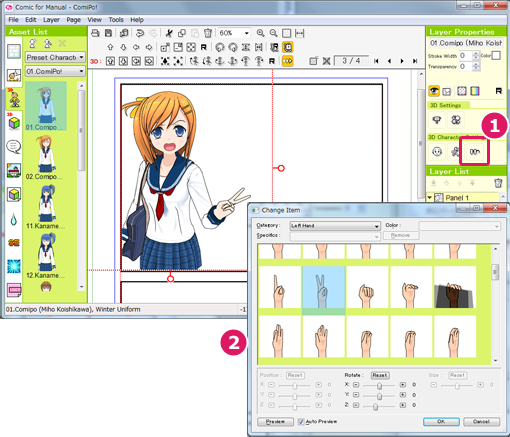Click the Cut scissors icon
The image size is (510, 437).
coord(169,33)
